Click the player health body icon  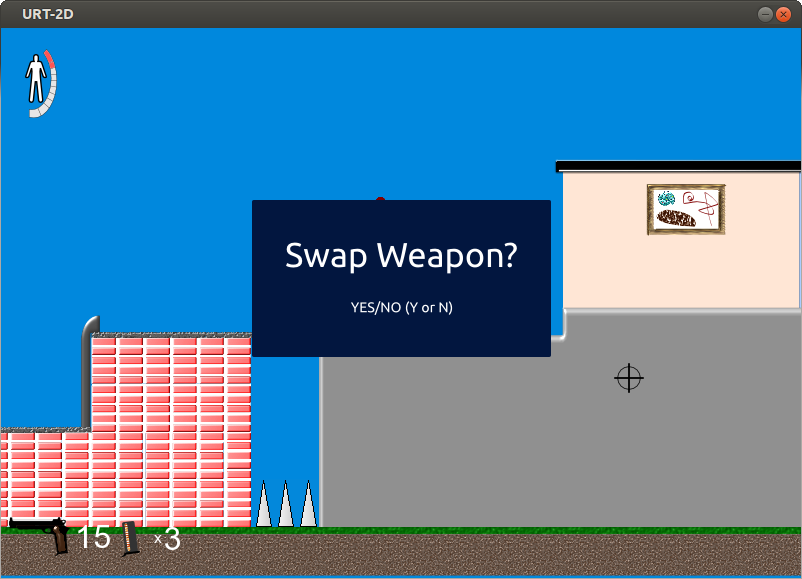[x=35, y=79]
